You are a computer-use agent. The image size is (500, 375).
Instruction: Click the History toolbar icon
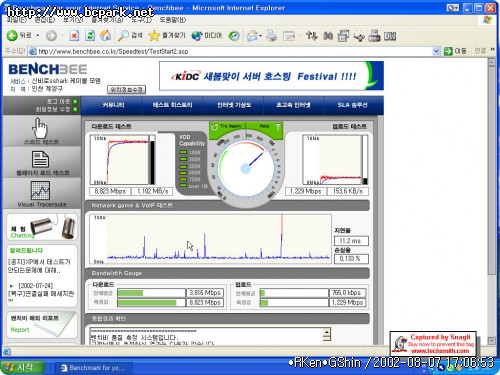pos(234,36)
